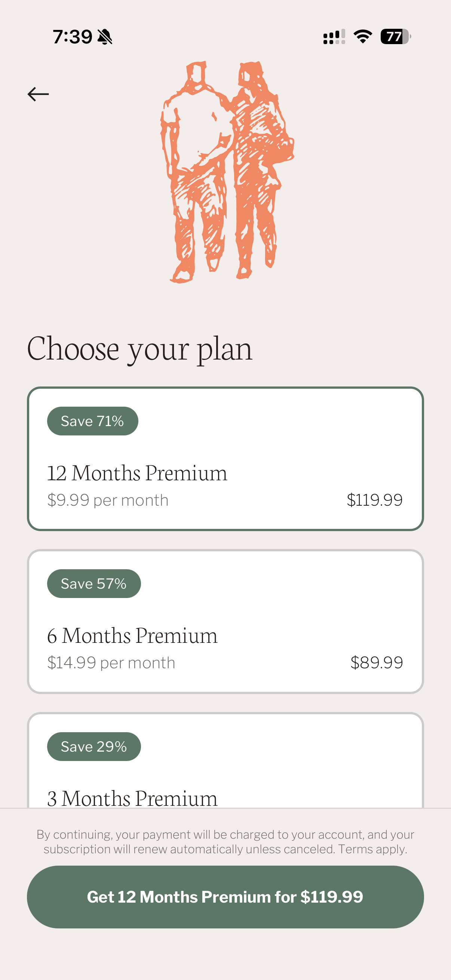
Task: Select the 6 Months Premium plan
Action: pyautogui.click(x=225, y=621)
